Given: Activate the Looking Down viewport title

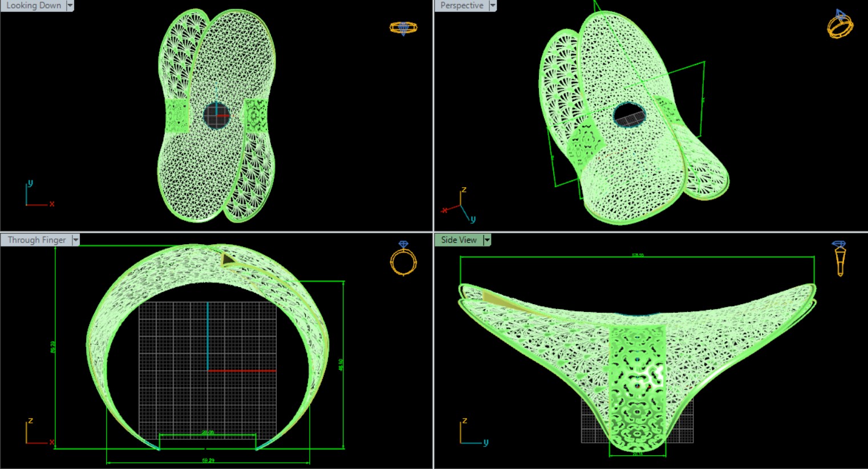Looking at the screenshot, I should [33, 6].
